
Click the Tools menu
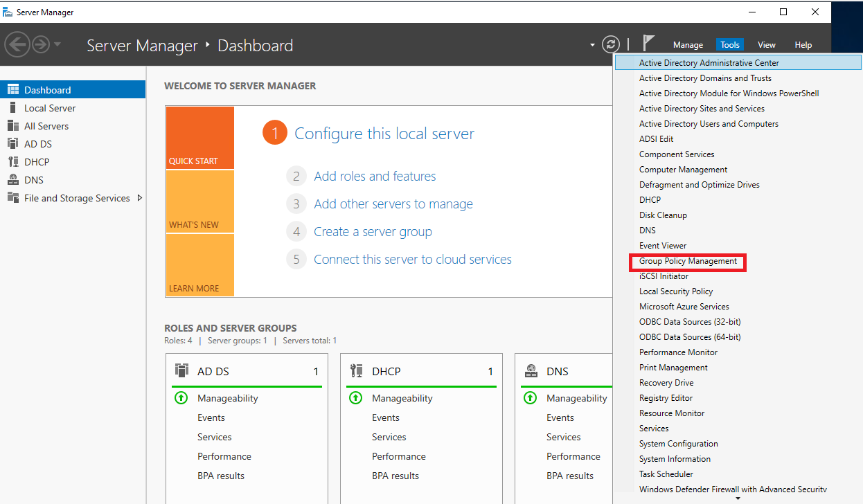pos(730,45)
